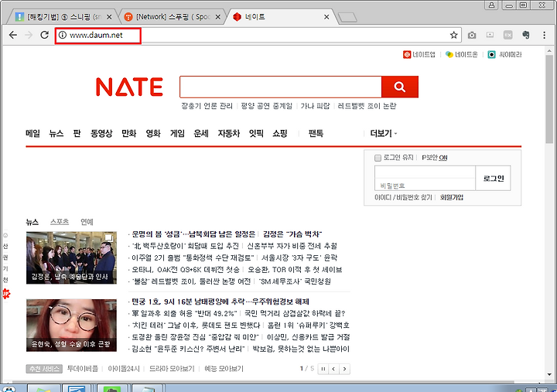Click the address bar showing www.daum.net
The height and width of the screenshot is (392, 557).
(258, 35)
